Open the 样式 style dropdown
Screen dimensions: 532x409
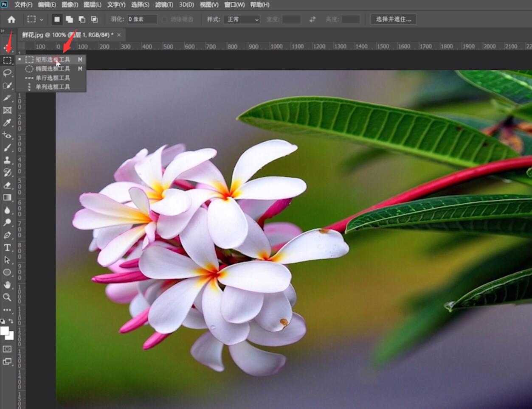pos(242,20)
